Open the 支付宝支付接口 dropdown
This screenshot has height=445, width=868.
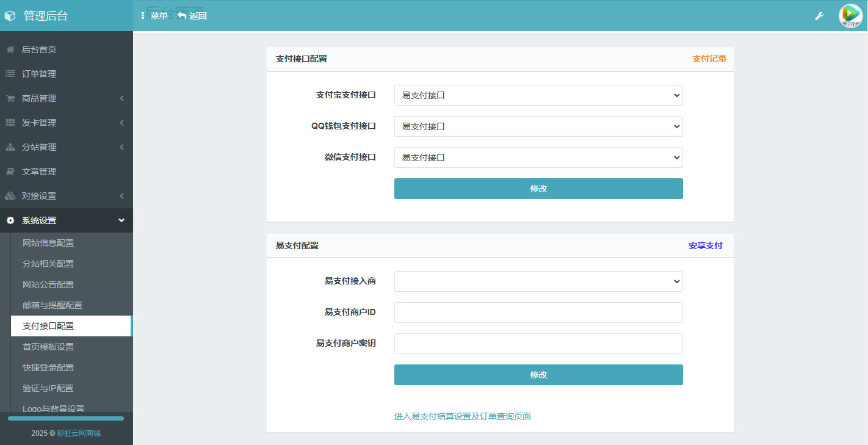538,95
